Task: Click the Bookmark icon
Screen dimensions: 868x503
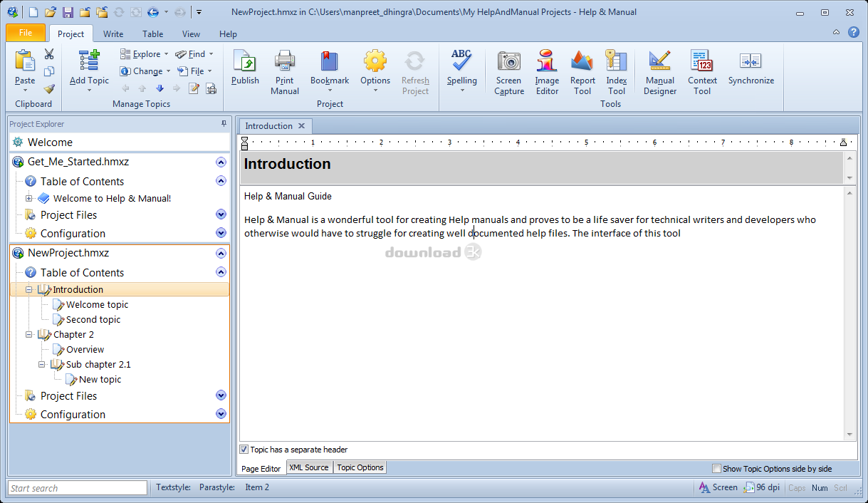Action: tap(330, 61)
